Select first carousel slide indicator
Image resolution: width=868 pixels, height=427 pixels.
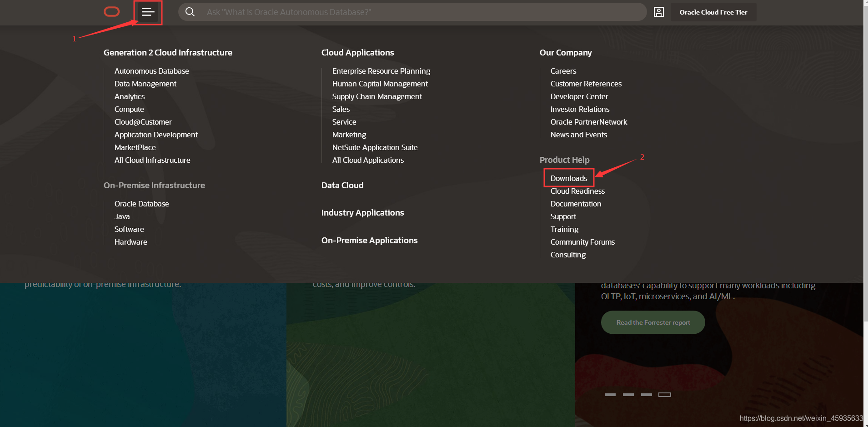click(x=610, y=395)
